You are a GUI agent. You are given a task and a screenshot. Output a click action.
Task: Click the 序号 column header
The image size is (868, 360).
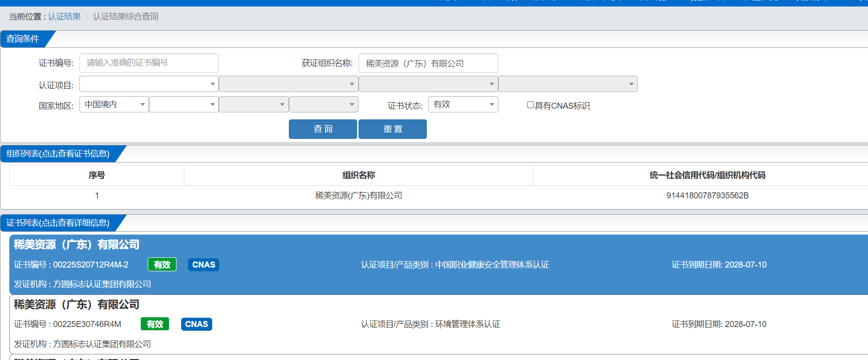97,175
